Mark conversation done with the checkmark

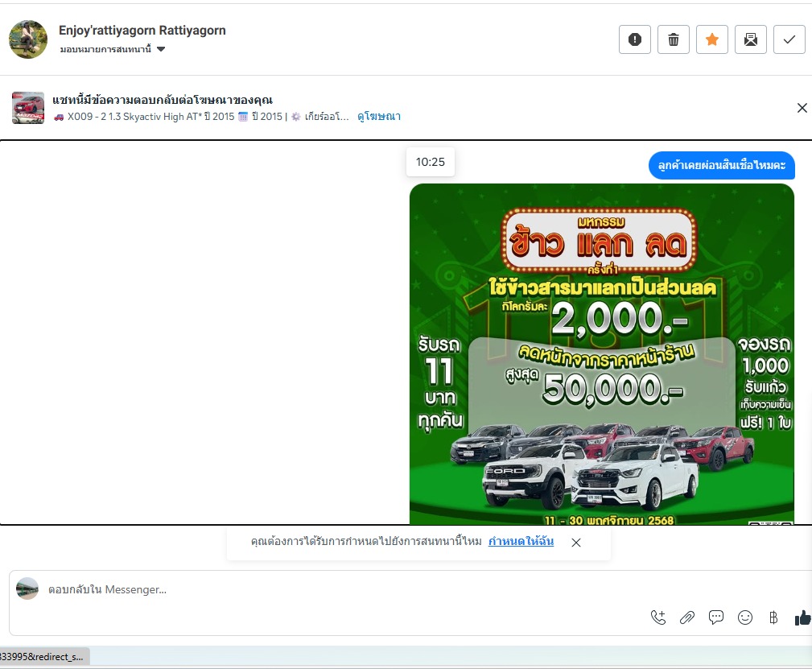click(x=789, y=39)
